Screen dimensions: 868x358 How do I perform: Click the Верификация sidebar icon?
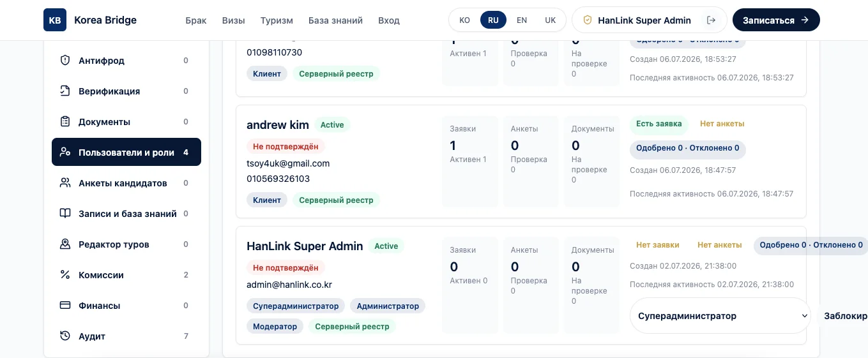65,91
